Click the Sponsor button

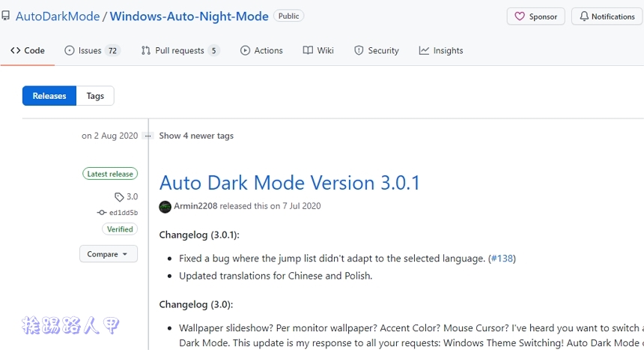536,16
